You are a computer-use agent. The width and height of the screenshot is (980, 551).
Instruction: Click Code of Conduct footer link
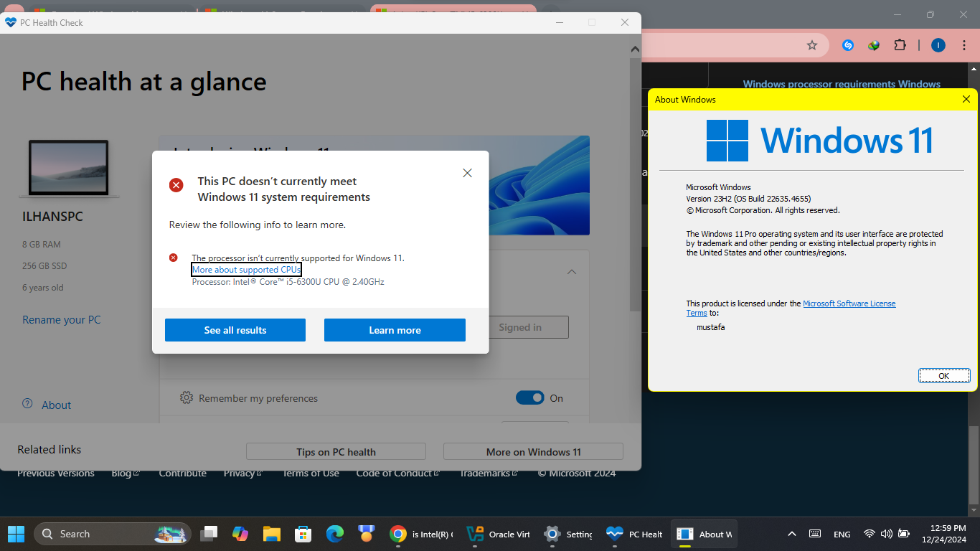point(397,474)
